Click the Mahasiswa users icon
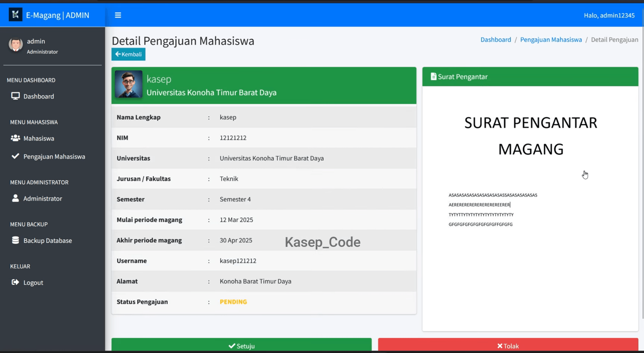 (x=15, y=138)
